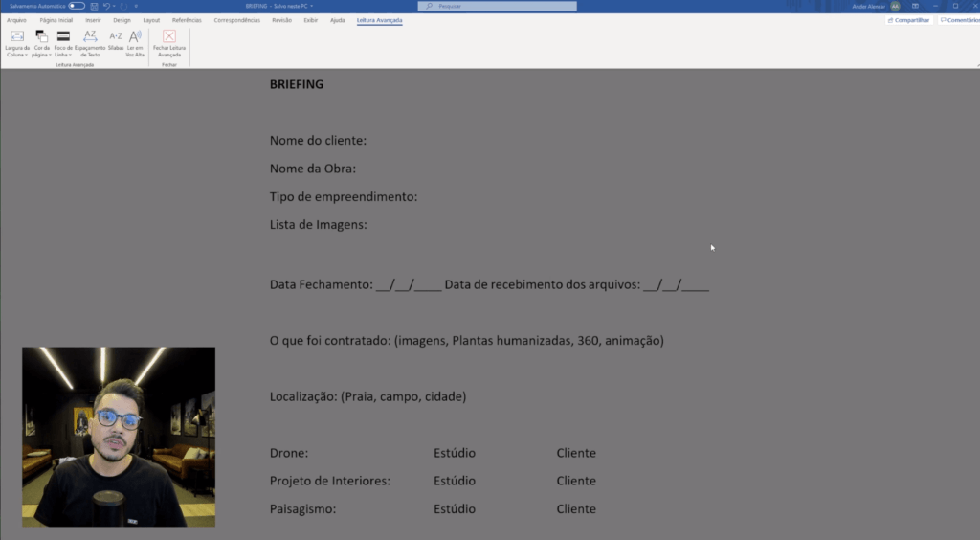Open Largura da Coluna column width options
980x540 pixels.
[17, 42]
